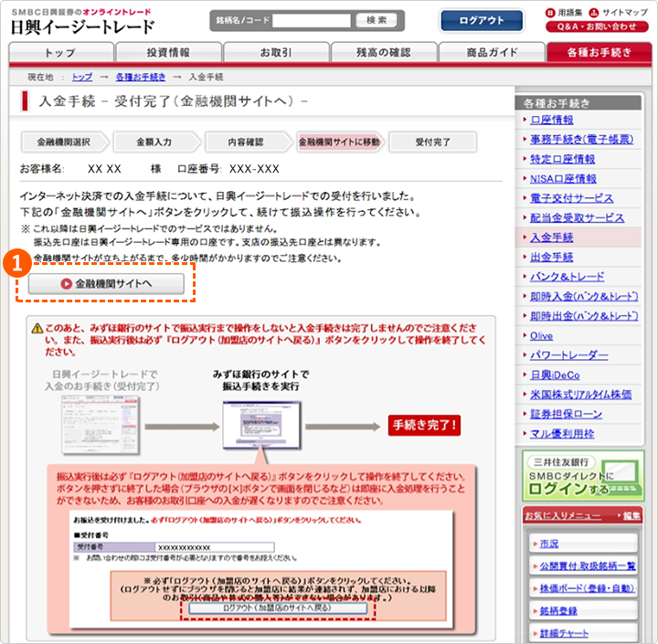
Task: Follow the 各種お手続き breadcrumb link
Action: (x=141, y=78)
